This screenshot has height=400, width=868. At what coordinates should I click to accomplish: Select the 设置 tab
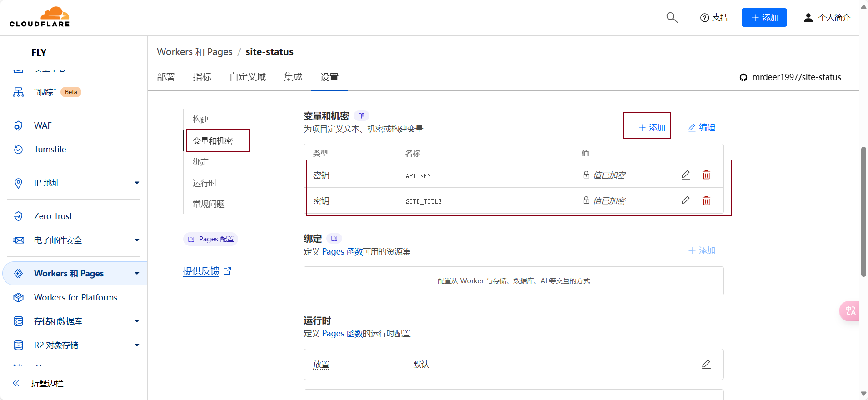329,77
